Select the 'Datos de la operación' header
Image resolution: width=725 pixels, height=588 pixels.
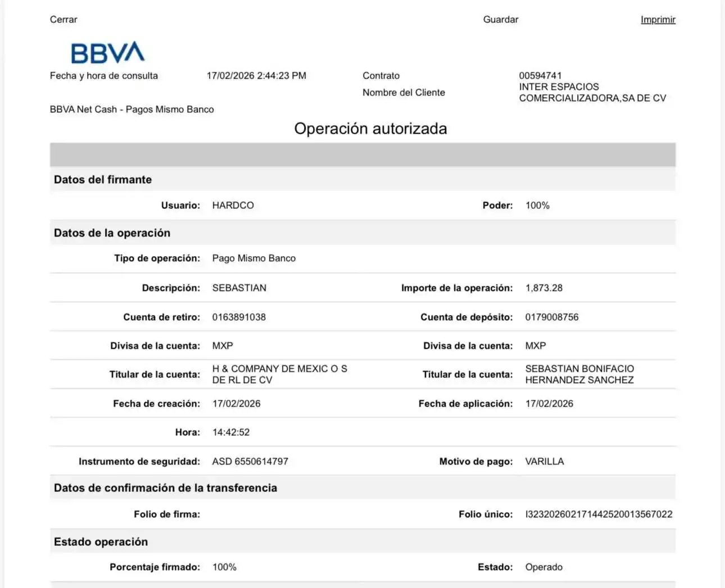[x=112, y=233]
